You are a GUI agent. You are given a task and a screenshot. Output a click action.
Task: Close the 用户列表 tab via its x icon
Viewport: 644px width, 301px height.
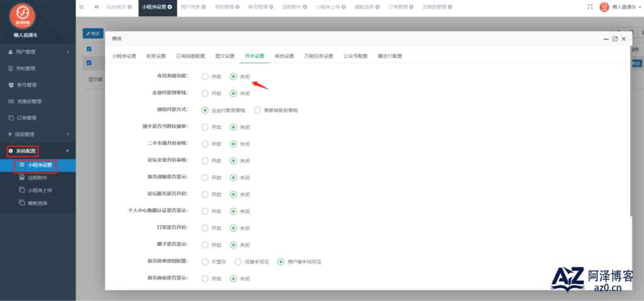point(206,7)
